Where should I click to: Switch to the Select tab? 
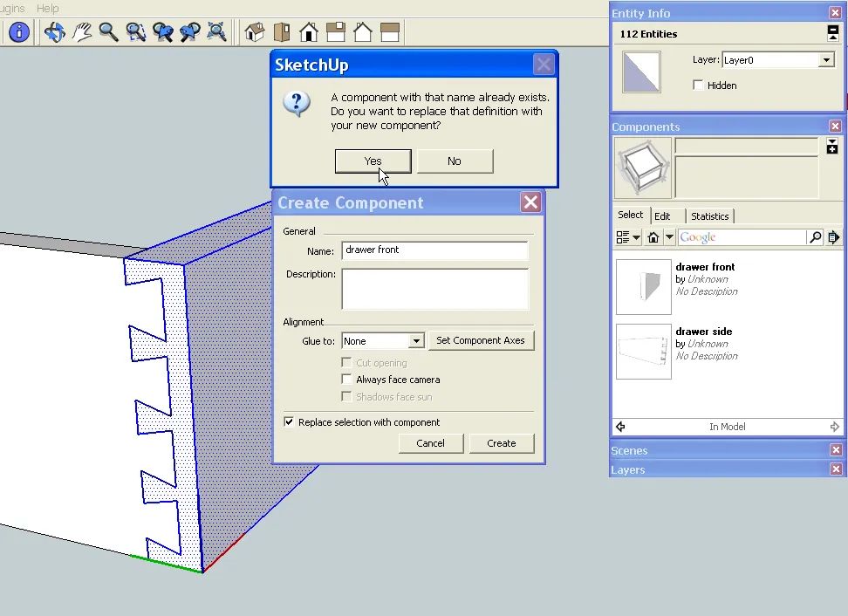(631, 215)
